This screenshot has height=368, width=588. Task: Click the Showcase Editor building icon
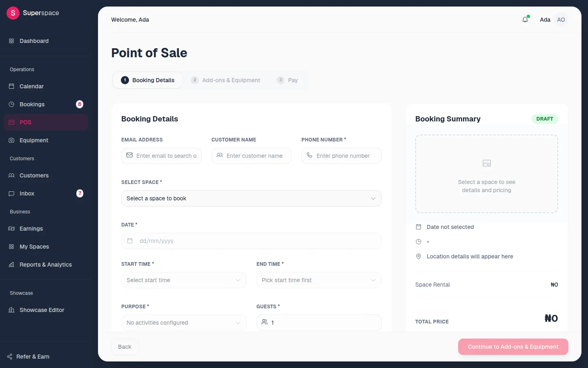[x=11, y=310]
